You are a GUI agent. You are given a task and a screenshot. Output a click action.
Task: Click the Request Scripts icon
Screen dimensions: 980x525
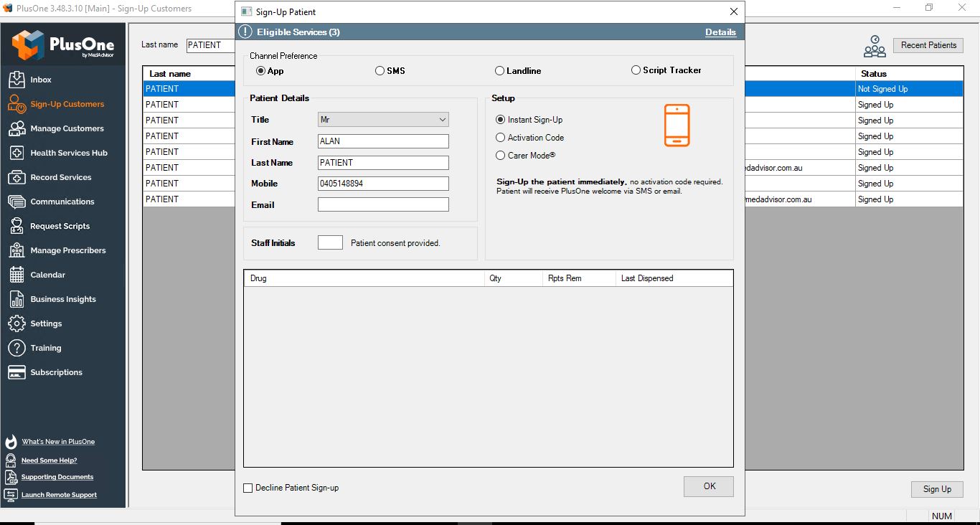[17, 226]
